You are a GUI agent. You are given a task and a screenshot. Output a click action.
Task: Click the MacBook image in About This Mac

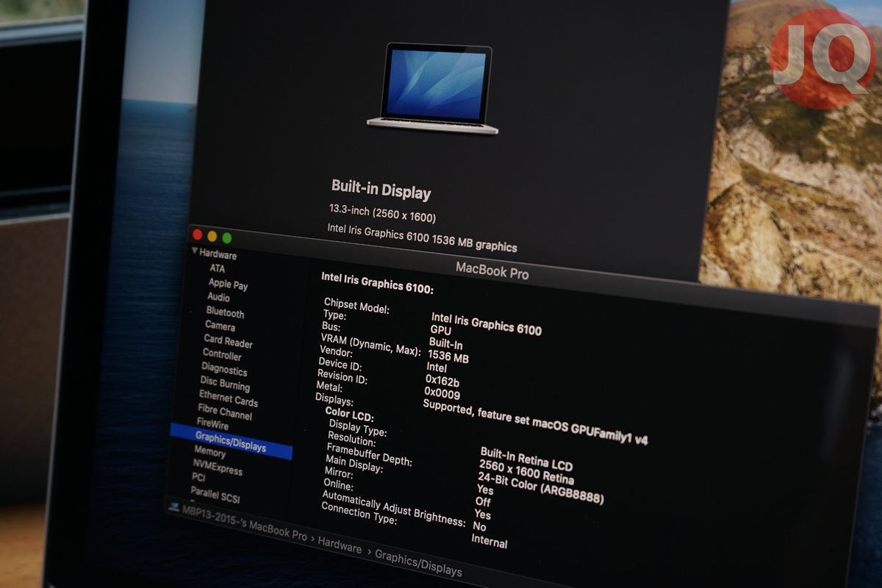[x=434, y=89]
